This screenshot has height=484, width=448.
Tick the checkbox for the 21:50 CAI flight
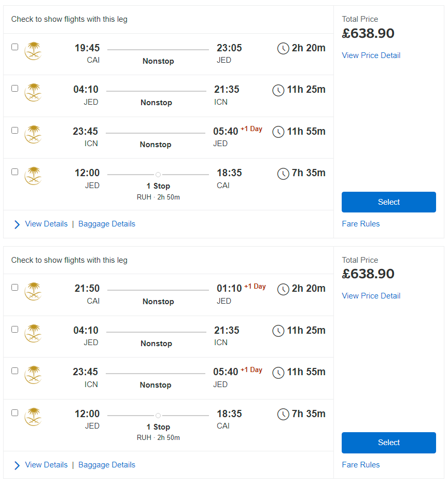click(15, 288)
